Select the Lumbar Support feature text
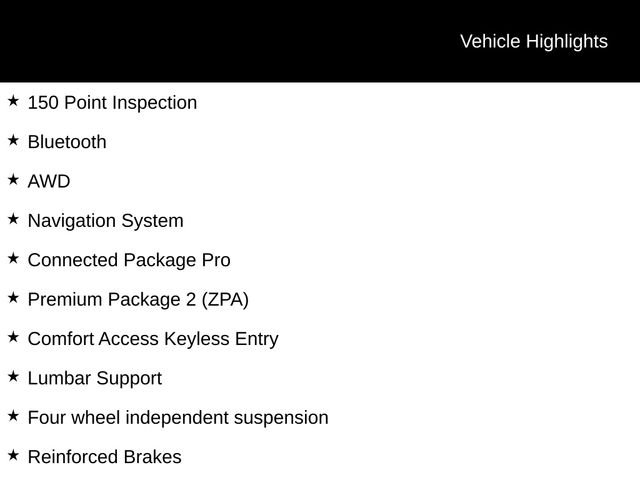 tap(94, 378)
